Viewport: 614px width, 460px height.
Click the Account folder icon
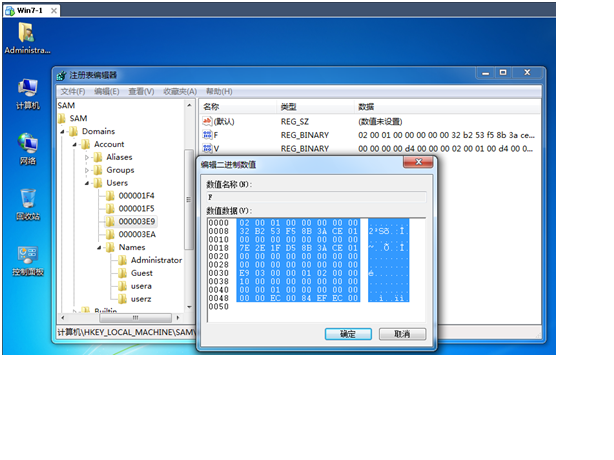tap(85, 144)
